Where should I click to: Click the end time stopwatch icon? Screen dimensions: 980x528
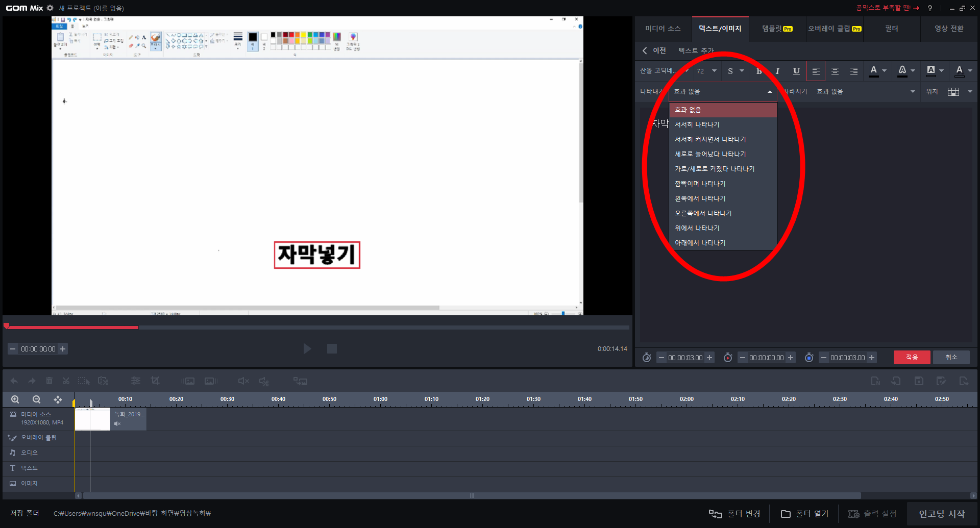coord(809,358)
